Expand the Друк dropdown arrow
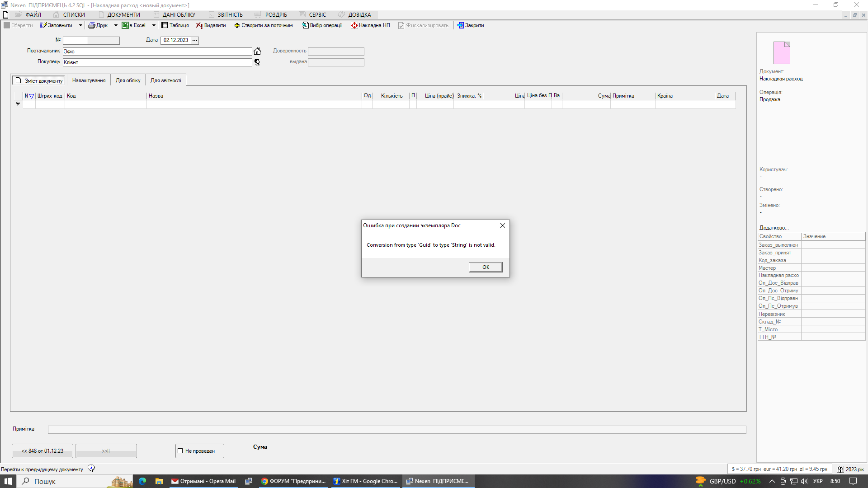 click(x=116, y=25)
